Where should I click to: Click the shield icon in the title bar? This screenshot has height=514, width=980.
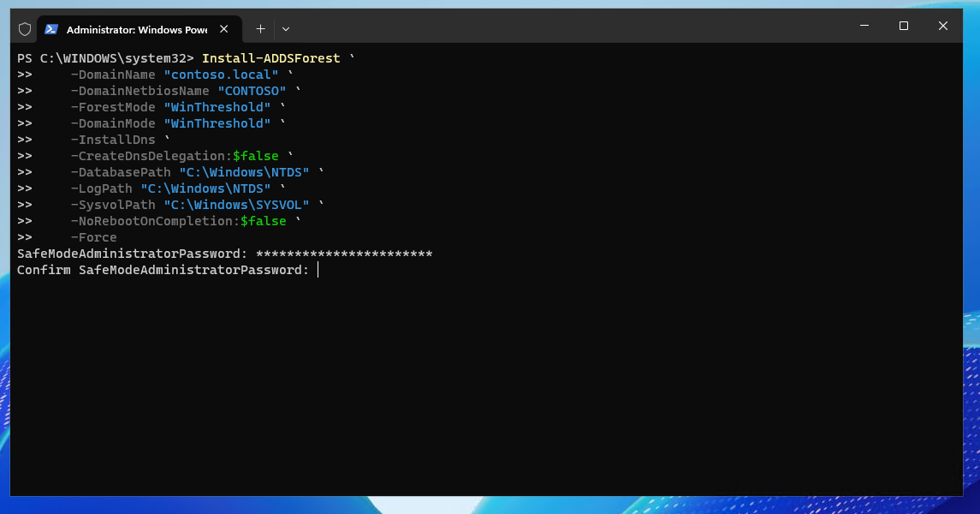click(x=25, y=29)
